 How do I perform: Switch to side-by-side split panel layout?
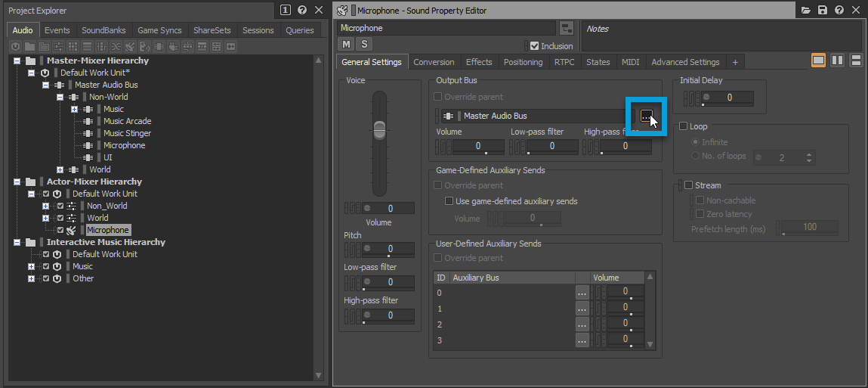(x=837, y=61)
